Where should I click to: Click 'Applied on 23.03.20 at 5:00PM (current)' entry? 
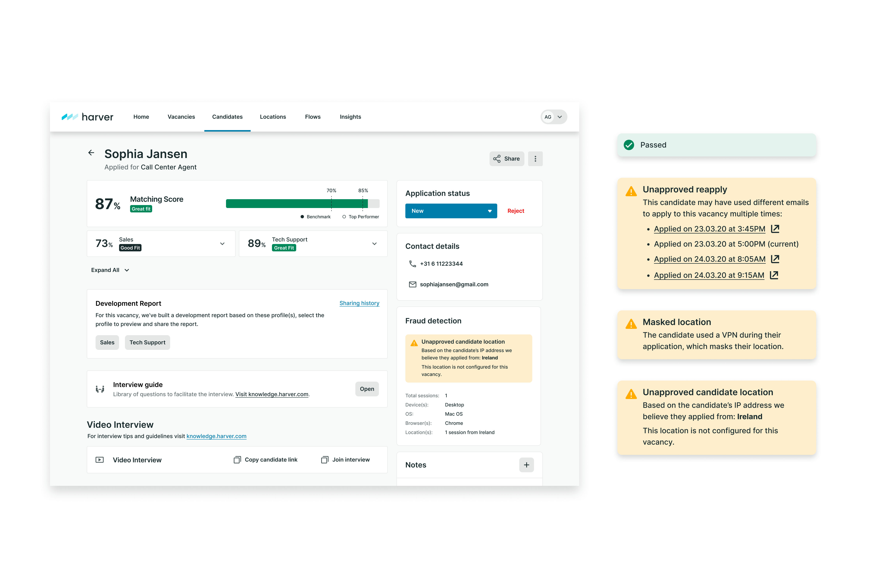pos(726,244)
